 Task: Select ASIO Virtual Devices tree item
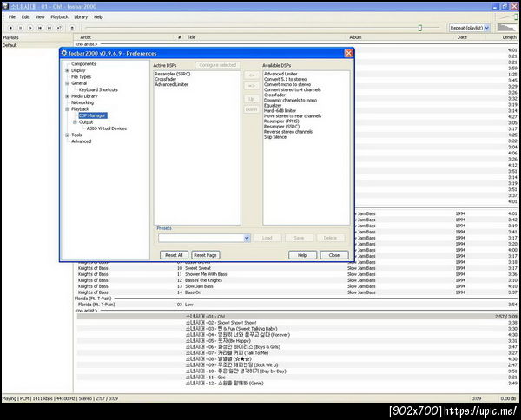(107, 128)
